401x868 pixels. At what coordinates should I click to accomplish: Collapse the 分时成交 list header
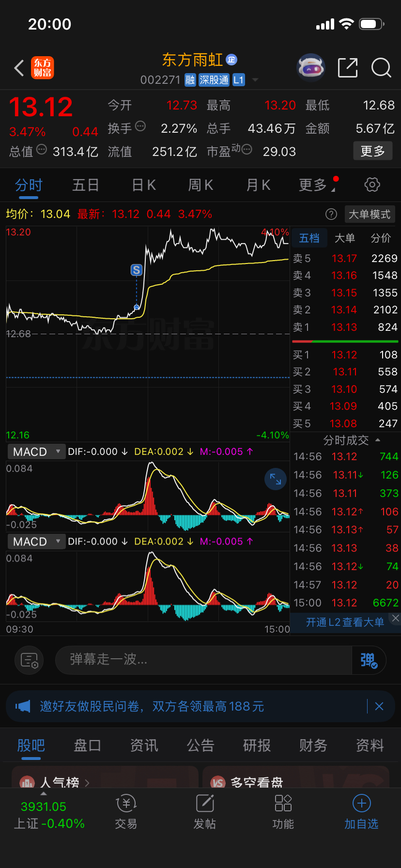coord(351,440)
